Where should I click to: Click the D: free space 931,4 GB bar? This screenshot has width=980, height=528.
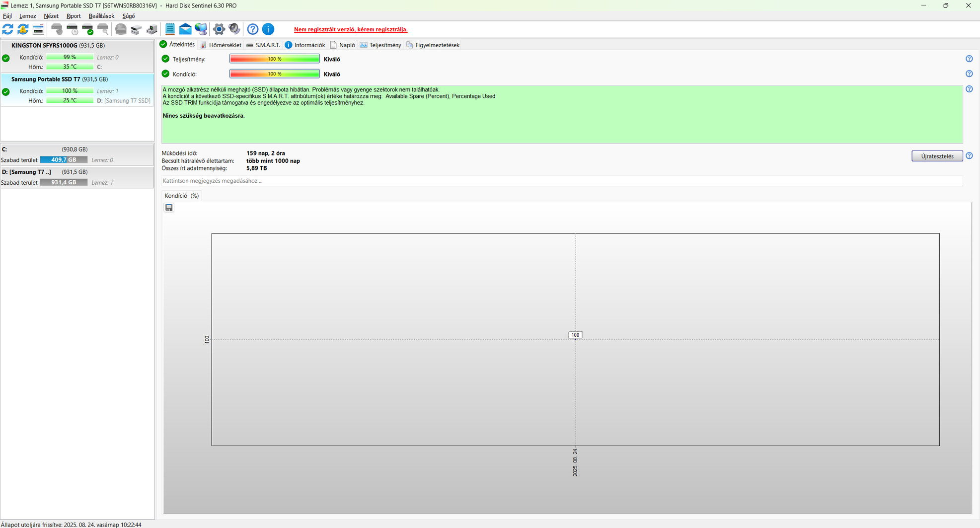(x=64, y=183)
